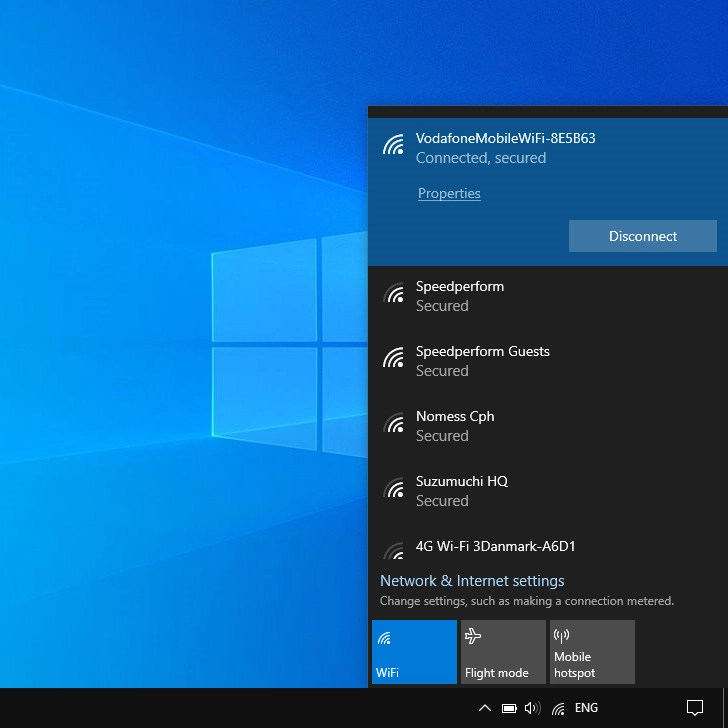Show hidden icons chevron in taskbar
The width and height of the screenshot is (728, 728).
pos(485,708)
